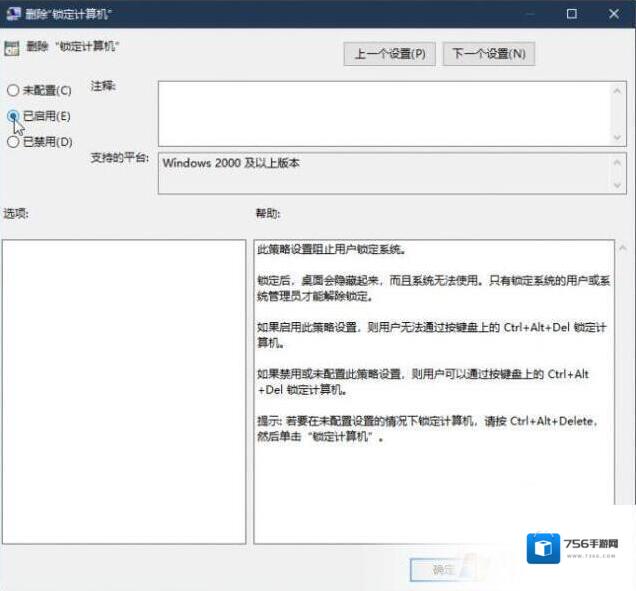Click the Windows 2000 及以上版本 platform field
Image resolution: width=636 pixels, height=591 pixels.
(383, 173)
